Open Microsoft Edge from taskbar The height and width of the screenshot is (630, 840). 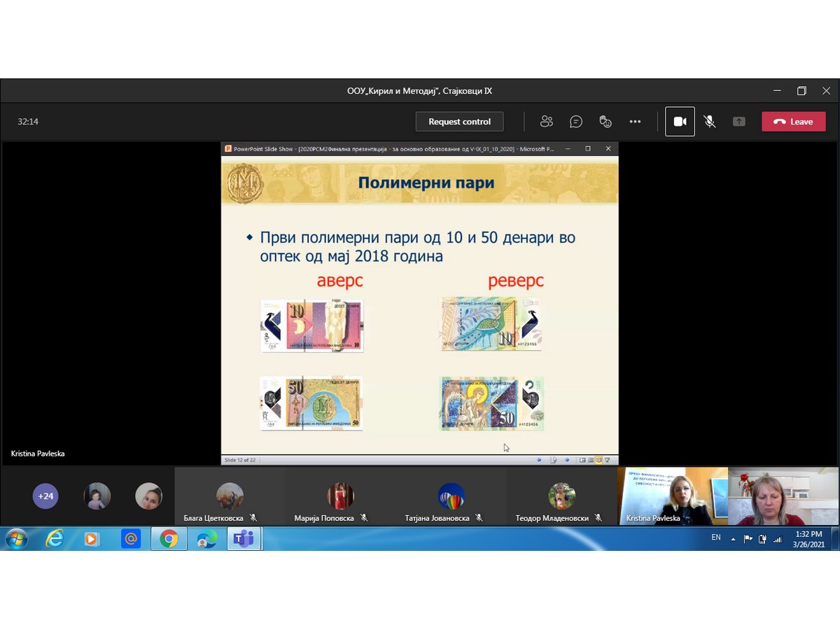tap(206, 538)
